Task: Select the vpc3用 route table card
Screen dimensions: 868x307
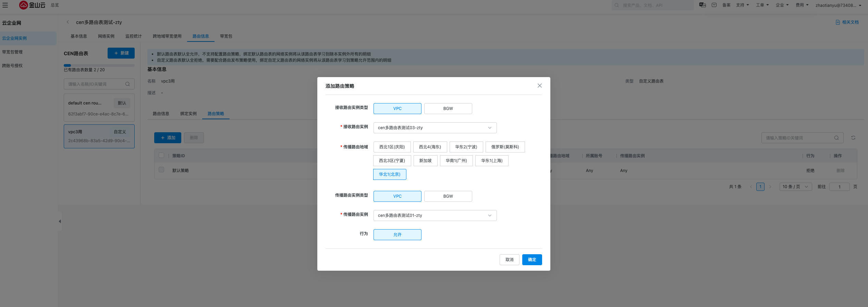Action: (99, 136)
